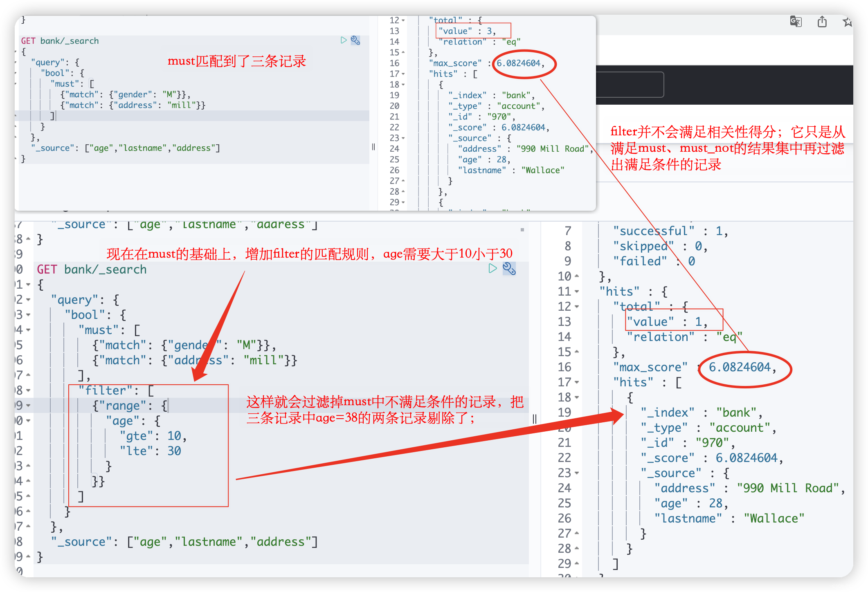
Task: Collapse the "hits" array at line 17 in the top popup response
Action: click(403, 74)
